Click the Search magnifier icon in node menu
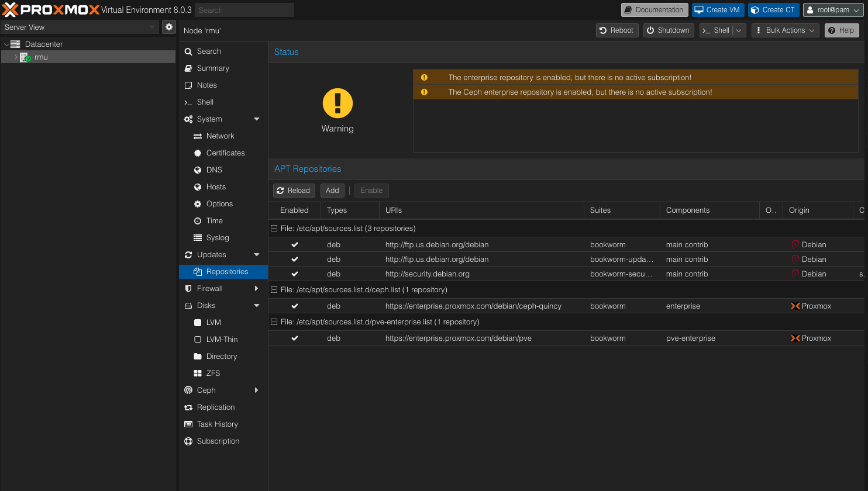The height and width of the screenshot is (491, 868). pyautogui.click(x=188, y=51)
